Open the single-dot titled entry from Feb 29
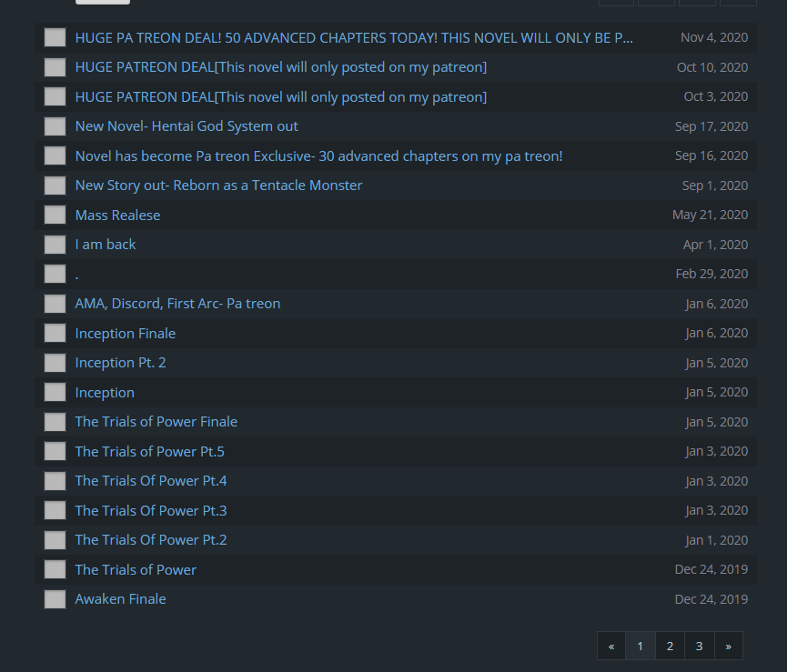 pos(77,274)
